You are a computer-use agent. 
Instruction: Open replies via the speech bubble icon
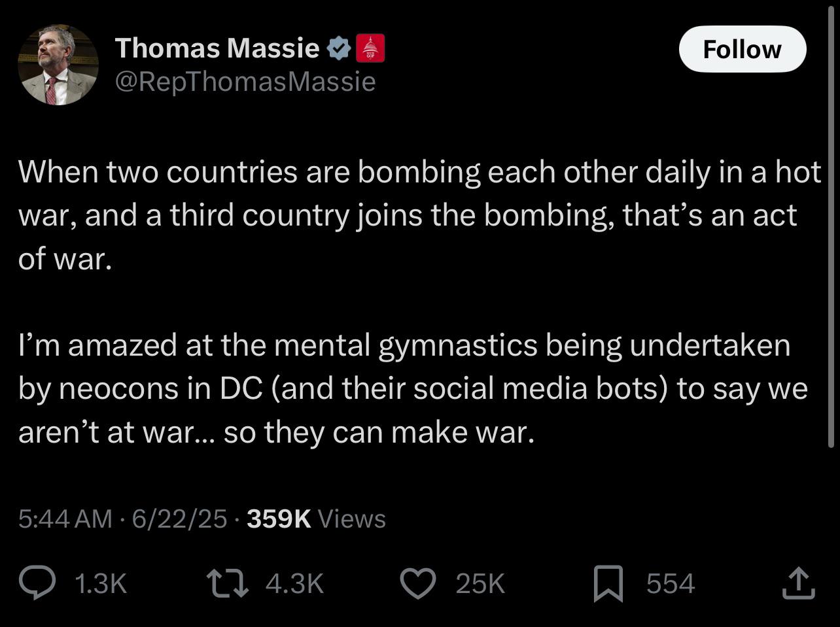pyautogui.click(x=37, y=583)
